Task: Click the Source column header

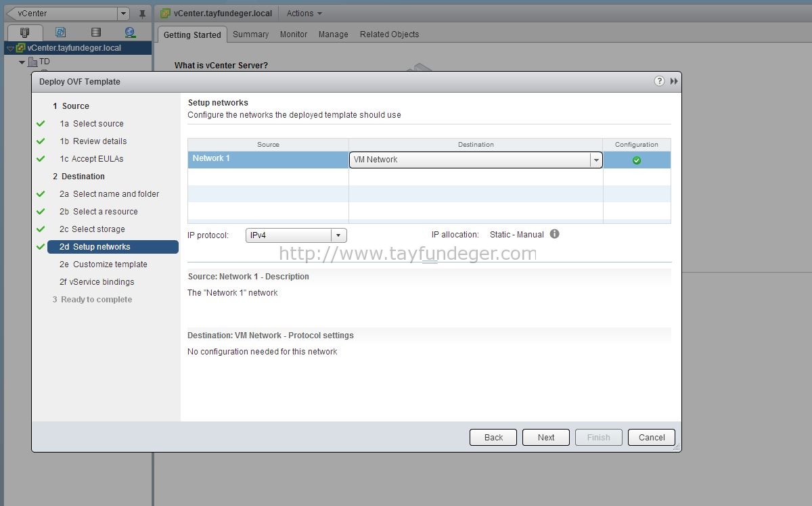Action: coord(268,144)
